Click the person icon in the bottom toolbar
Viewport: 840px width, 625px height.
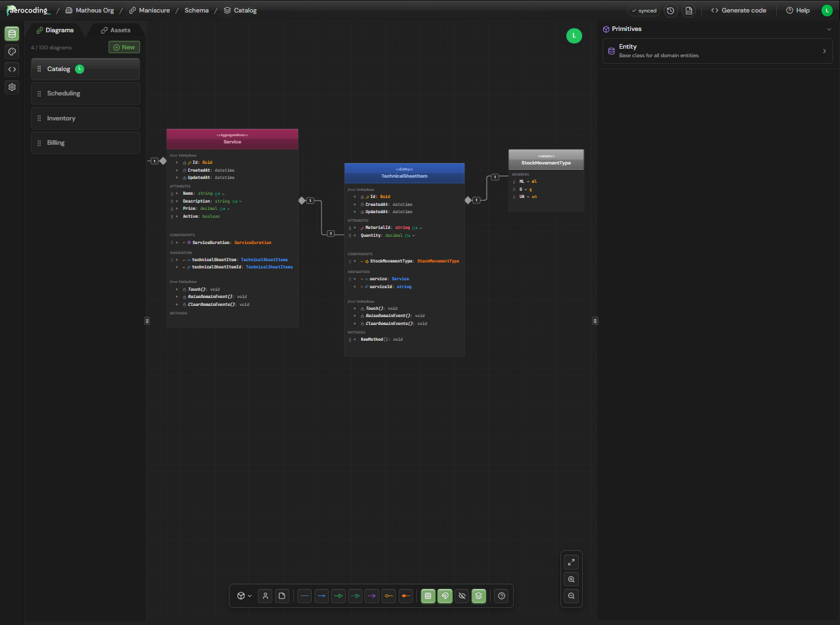[x=265, y=596]
